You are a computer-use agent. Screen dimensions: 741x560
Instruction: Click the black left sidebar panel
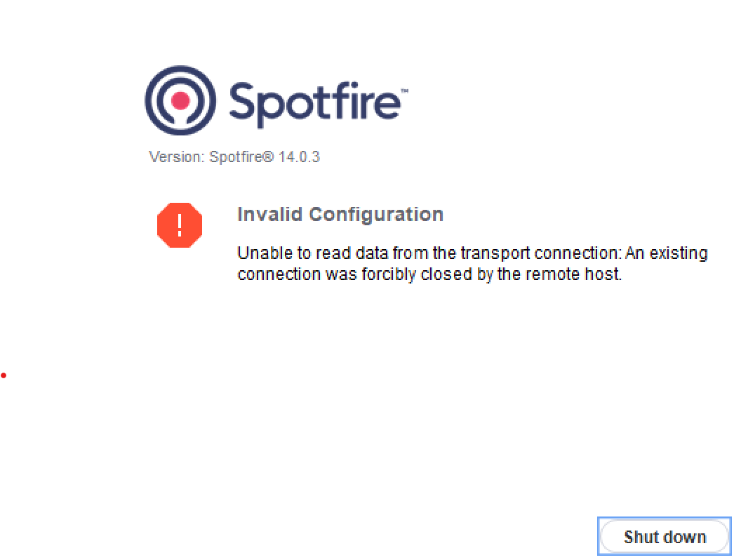41,281
